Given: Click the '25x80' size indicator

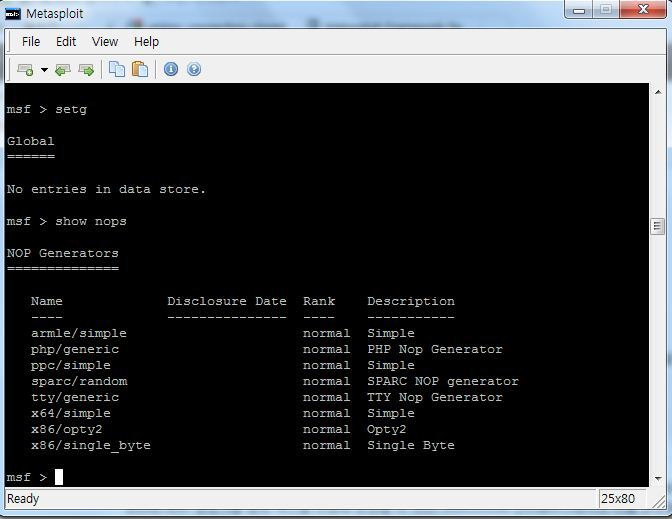Looking at the screenshot, I should point(618,499).
